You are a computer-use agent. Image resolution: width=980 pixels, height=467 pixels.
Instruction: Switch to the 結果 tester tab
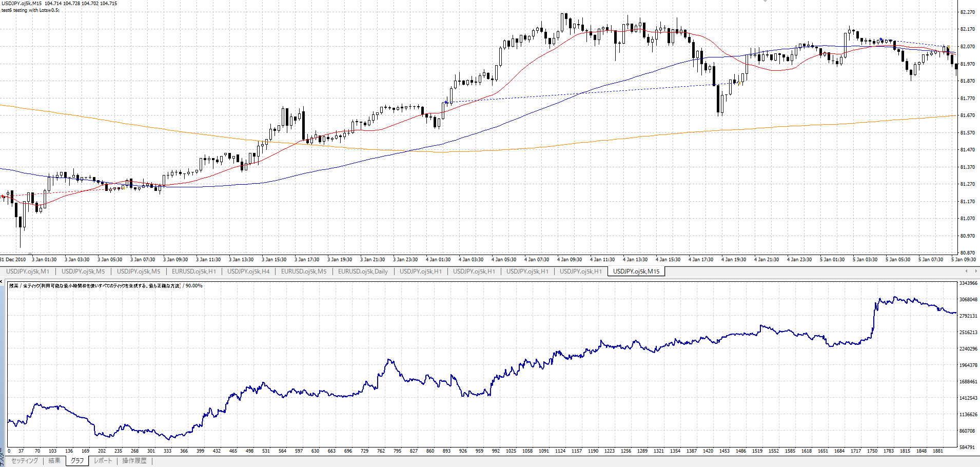(x=54, y=461)
